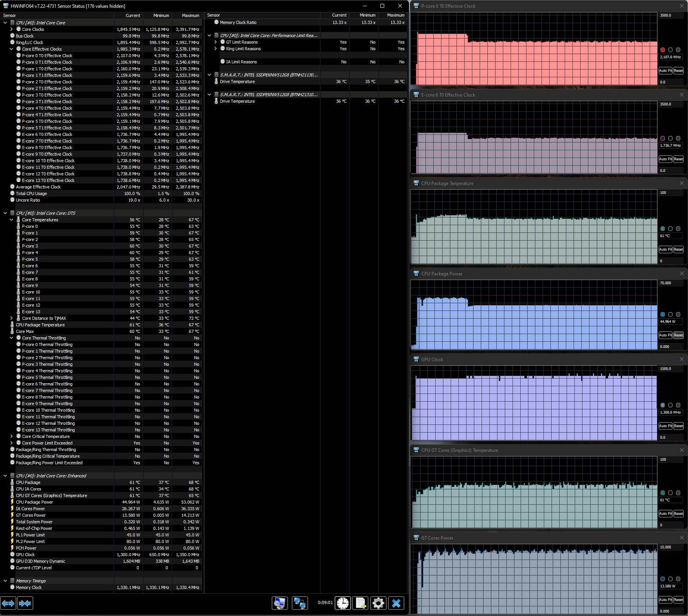Collapse the Performance Limit Reasons section
Viewport: 688px width, 616px height.
209,36
